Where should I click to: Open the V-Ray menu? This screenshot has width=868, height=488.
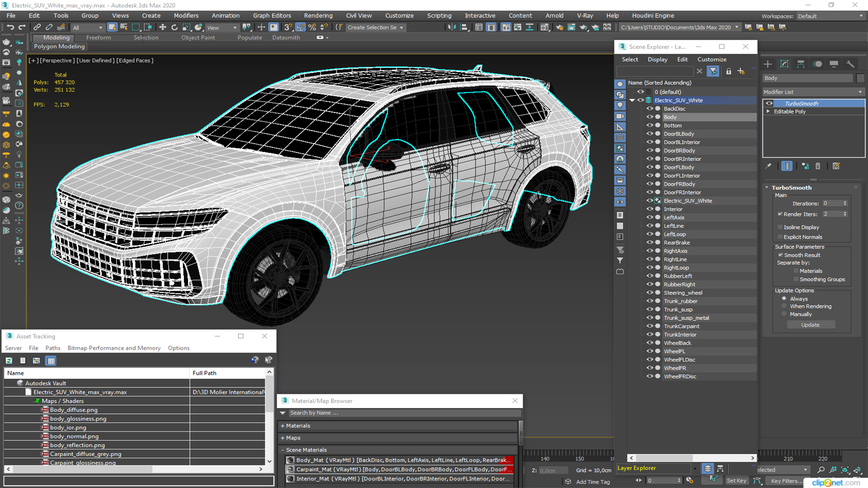585,16
